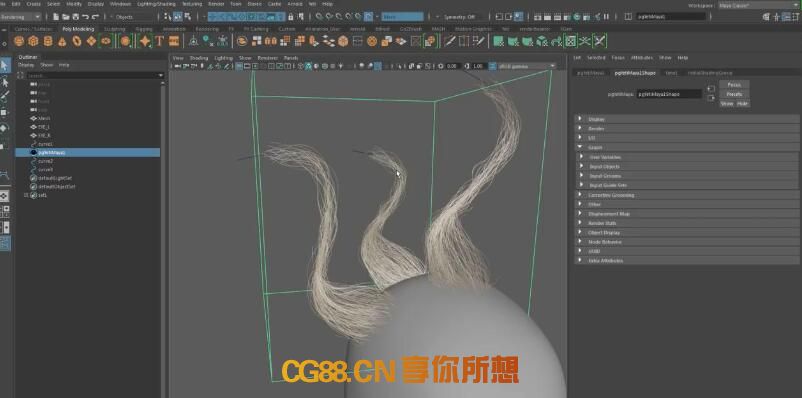Choose the polygon cylinder shelf icon

(x=48, y=41)
